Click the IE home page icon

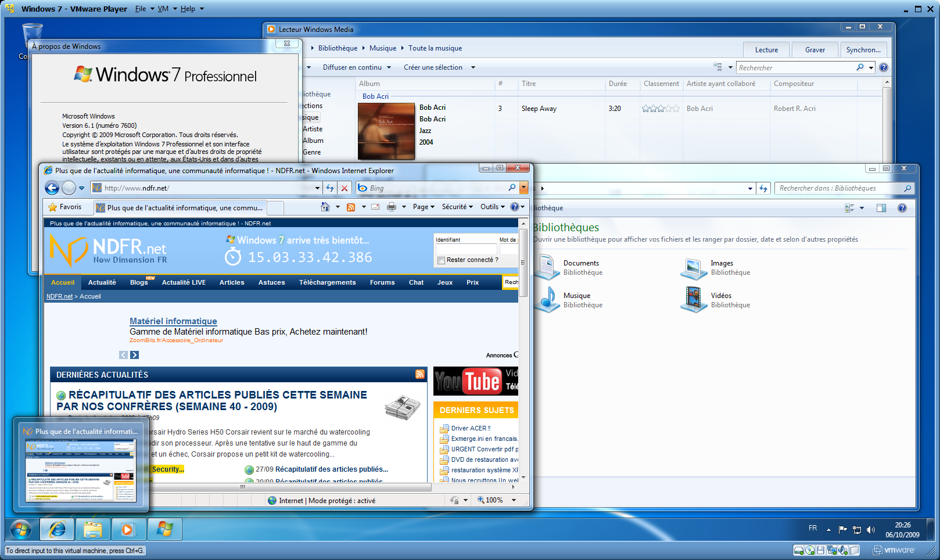tap(325, 207)
